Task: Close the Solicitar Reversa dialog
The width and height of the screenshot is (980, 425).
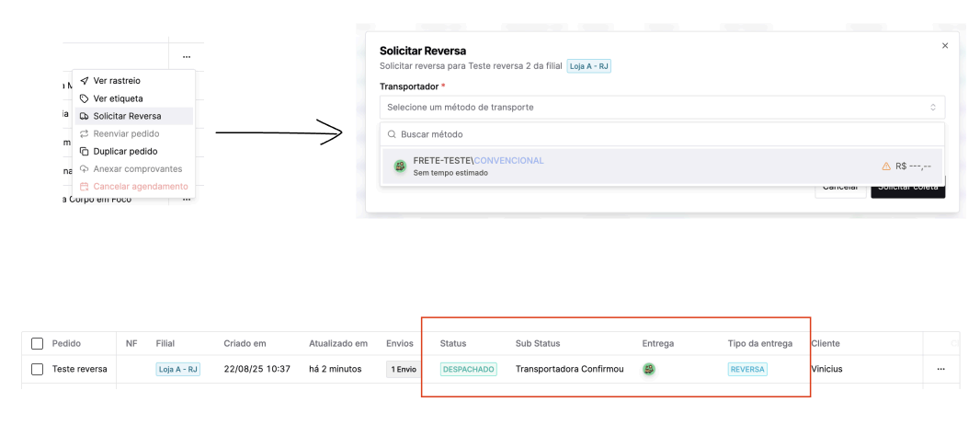Action: [x=945, y=46]
